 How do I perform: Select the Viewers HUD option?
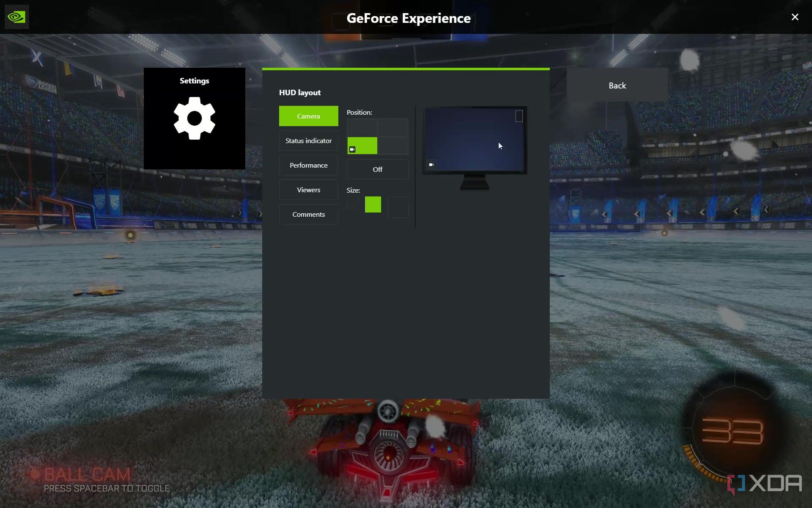click(309, 190)
